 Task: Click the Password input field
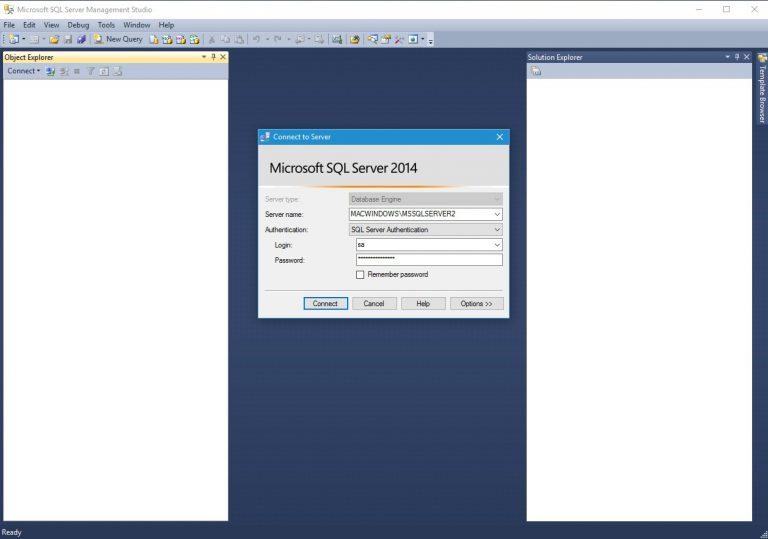coord(429,260)
